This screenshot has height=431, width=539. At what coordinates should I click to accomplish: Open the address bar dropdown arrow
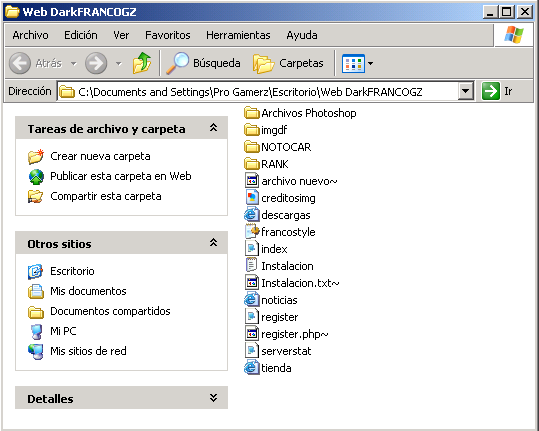(466, 91)
